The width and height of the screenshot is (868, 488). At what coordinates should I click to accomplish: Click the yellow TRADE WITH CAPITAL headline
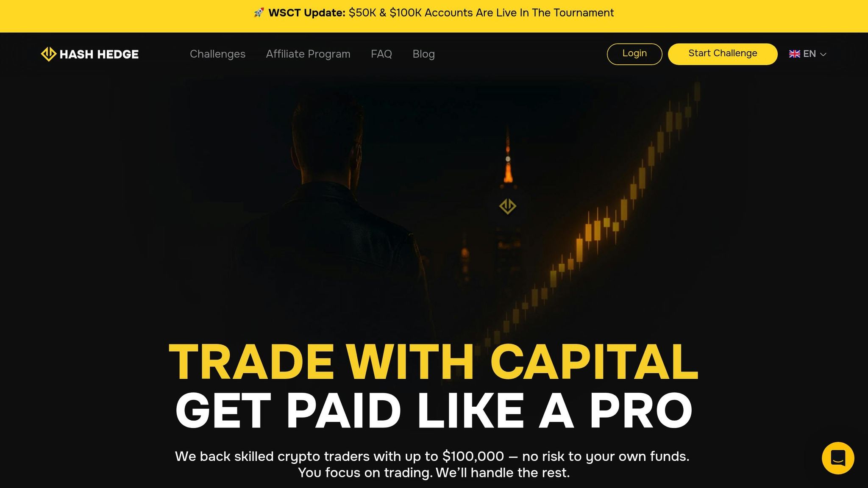point(433,361)
